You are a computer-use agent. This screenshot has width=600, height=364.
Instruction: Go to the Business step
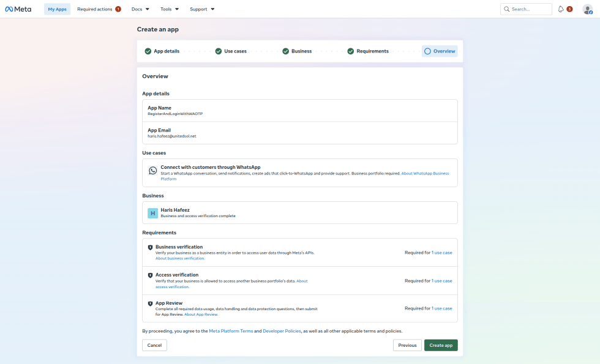(x=298, y=51)
